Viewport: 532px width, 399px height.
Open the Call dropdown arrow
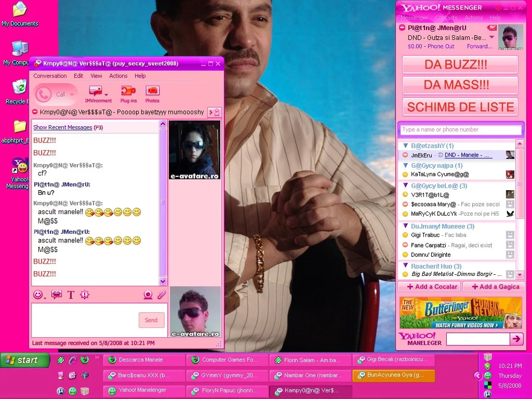pyautogui.click(x=72, y=95)
